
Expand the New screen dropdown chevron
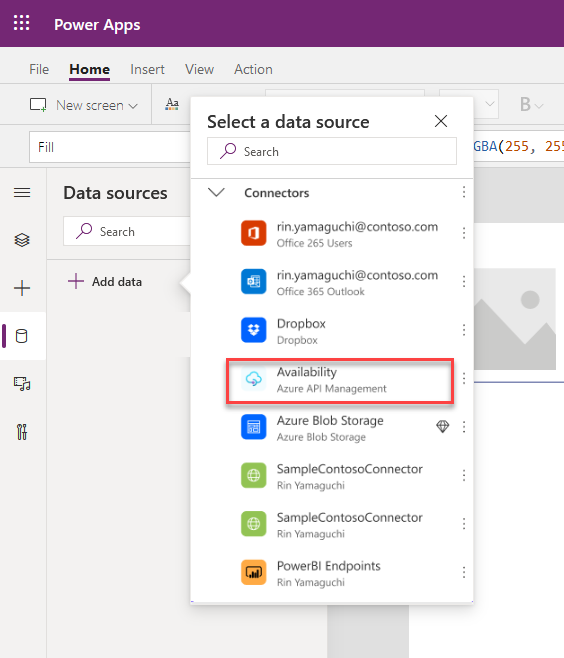coord(133,106)
